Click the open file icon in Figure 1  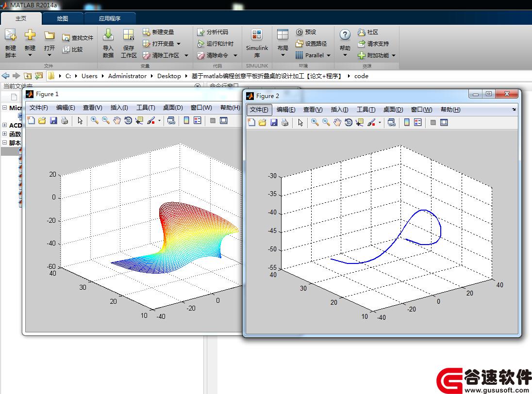(42, 120)
